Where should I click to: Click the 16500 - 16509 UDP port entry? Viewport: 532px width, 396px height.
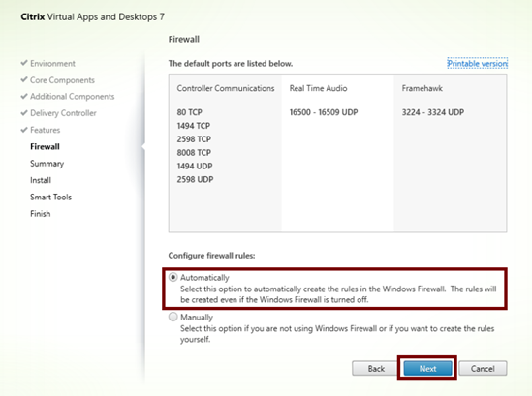[x=324, y=112]
